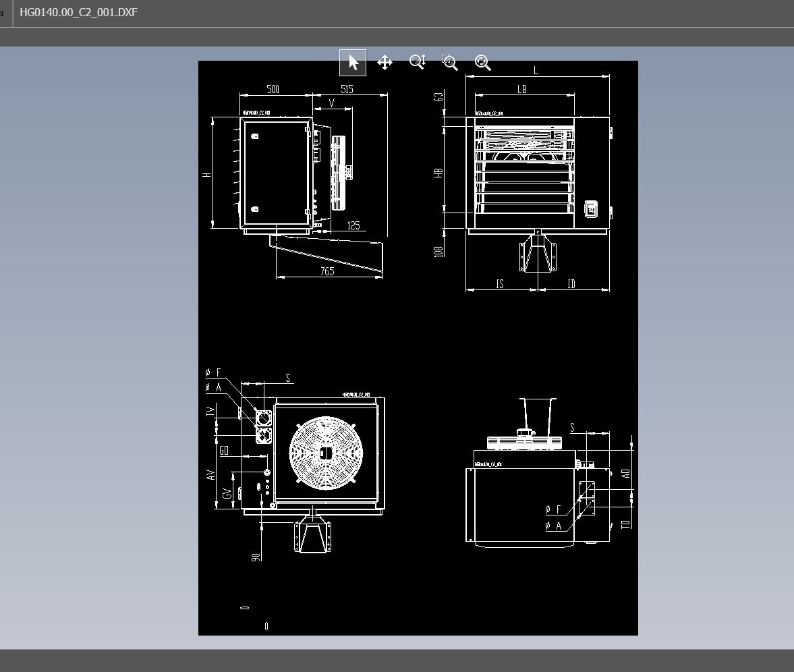Image resolution: width=794 pixels, height=672 pixels.
Task: Select the 500 dimension label
Action: tap(273, 89)
